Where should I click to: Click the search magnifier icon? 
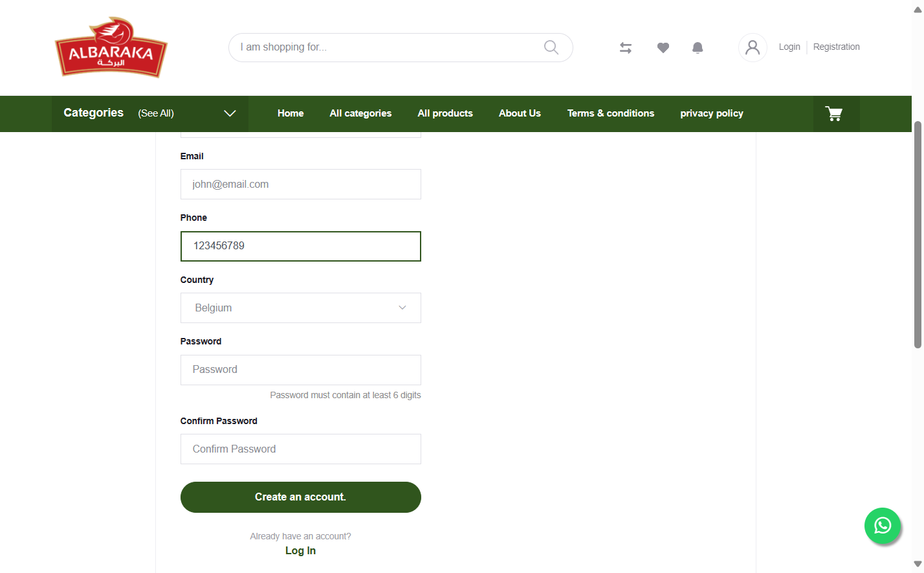(551, 47)
